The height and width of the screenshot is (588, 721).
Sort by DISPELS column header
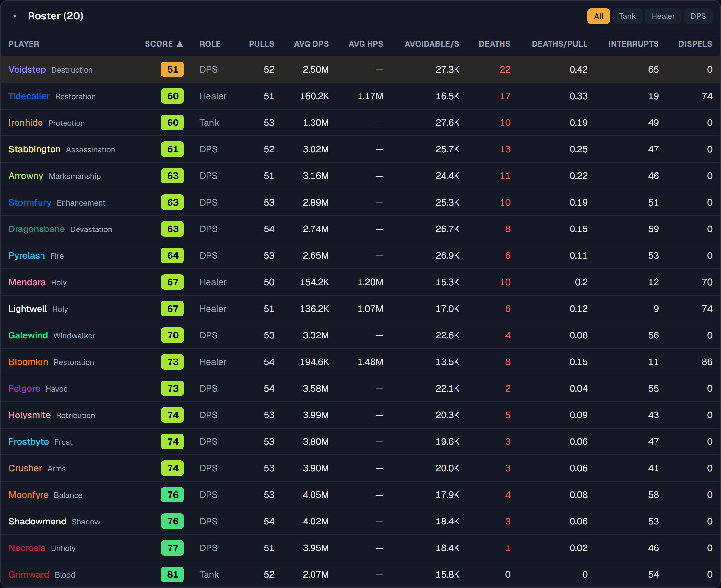[695, 44]
